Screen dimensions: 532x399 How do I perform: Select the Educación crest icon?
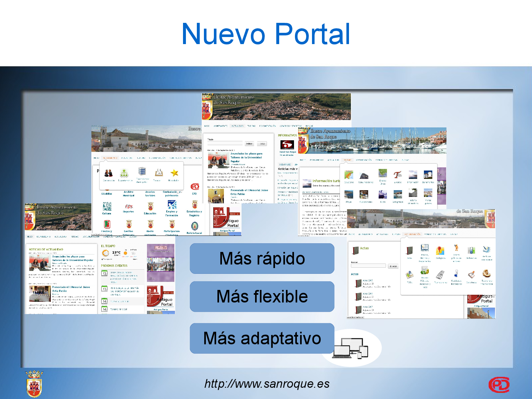(x=150, y=206)
